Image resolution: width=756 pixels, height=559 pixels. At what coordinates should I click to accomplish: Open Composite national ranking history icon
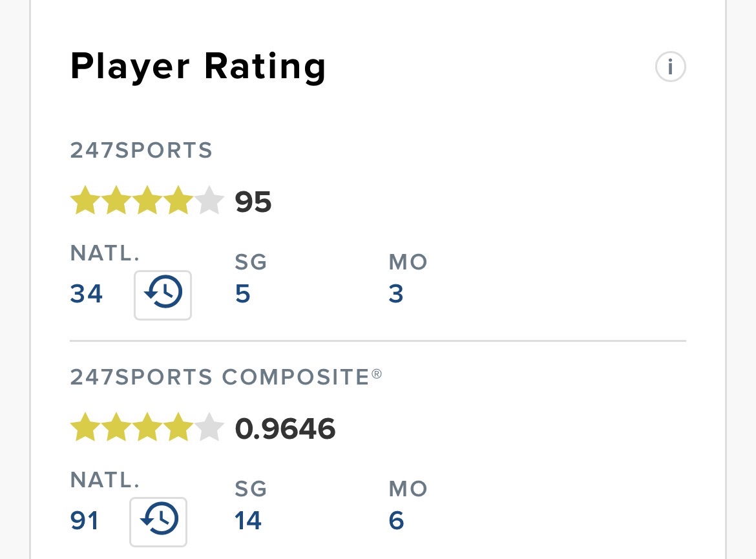158,522
